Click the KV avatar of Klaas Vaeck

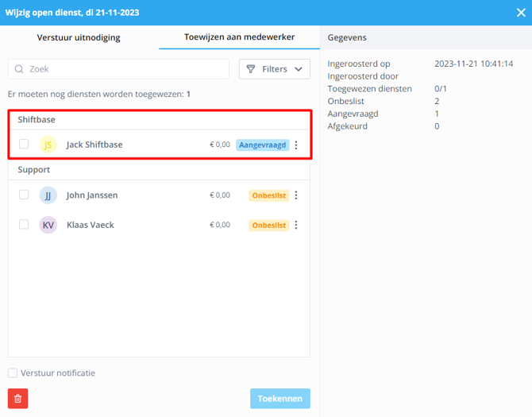[48, 225]
